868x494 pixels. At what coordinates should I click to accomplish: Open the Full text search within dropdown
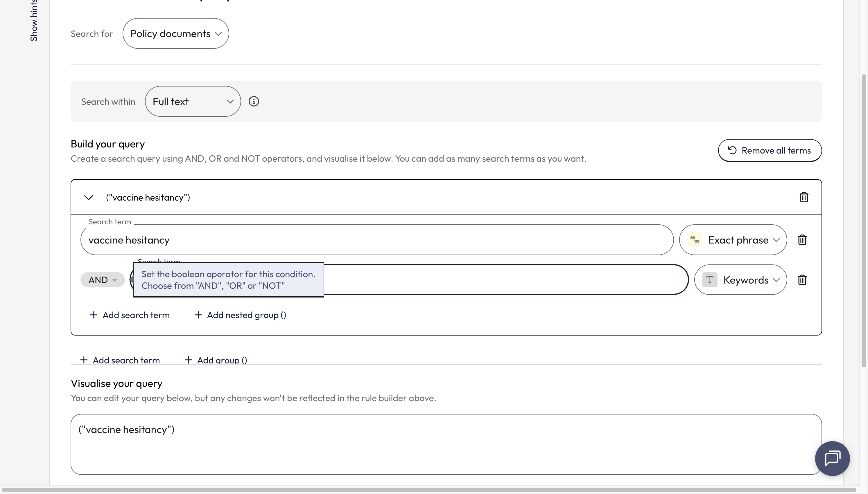tap(193, 102)
